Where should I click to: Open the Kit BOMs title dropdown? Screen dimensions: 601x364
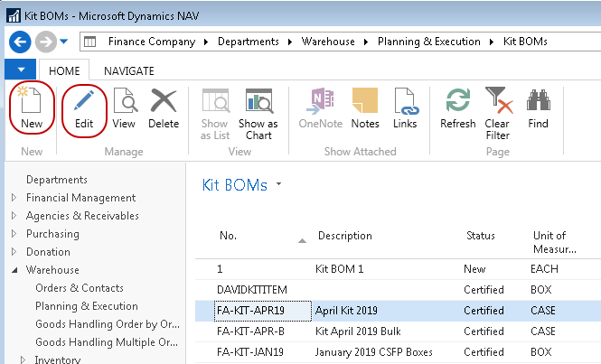279,185
